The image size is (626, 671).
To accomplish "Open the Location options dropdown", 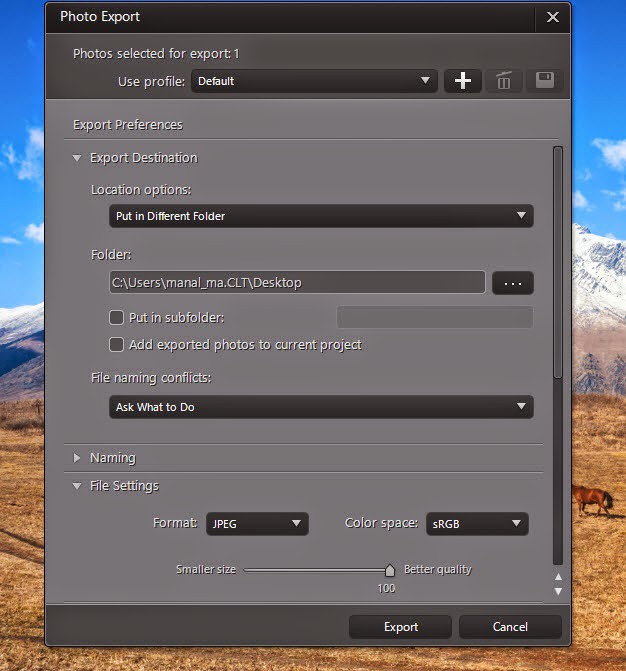I will 321,216.
